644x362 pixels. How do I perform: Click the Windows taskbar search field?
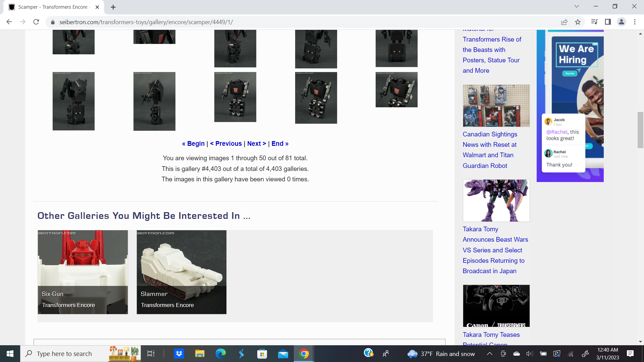[64, 354]
